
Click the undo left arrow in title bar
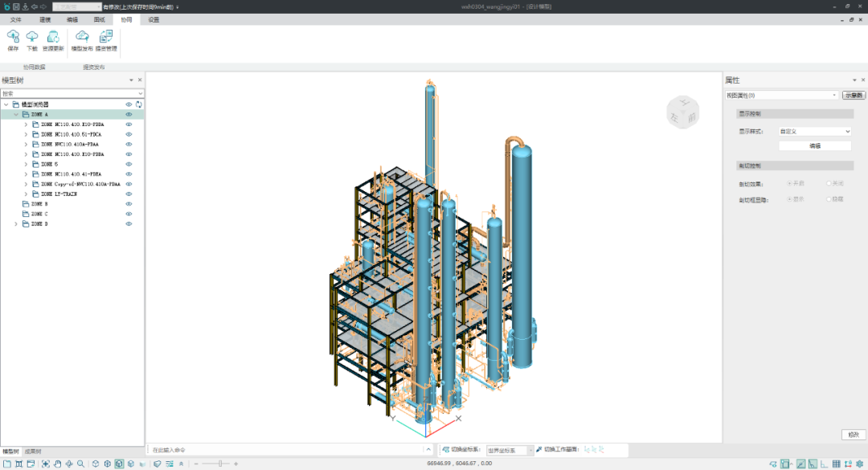35,6
